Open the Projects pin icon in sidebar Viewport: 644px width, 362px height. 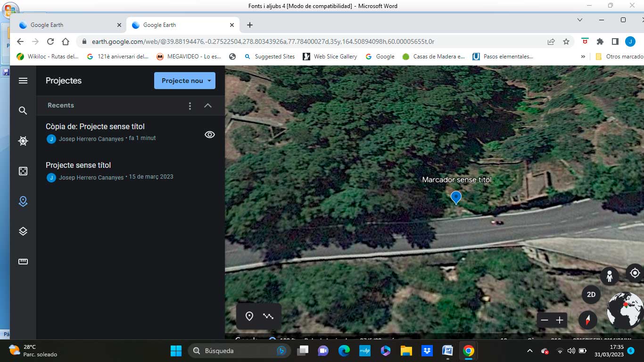[23, 201]
